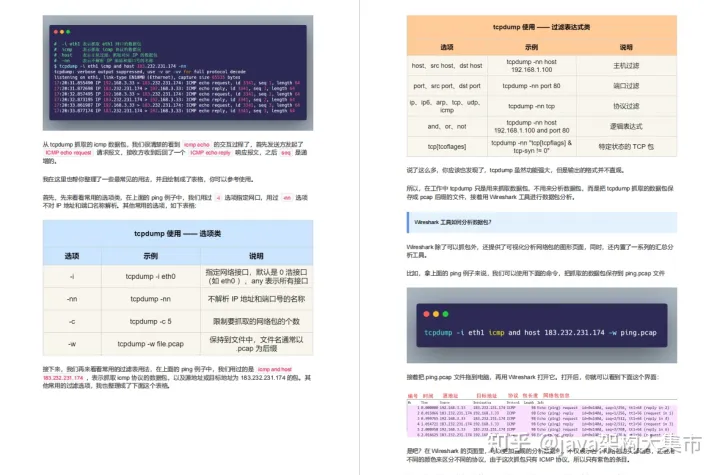
Task: Click the 'tcpdump -nn port 80' cell
Action: pos(532,86)
